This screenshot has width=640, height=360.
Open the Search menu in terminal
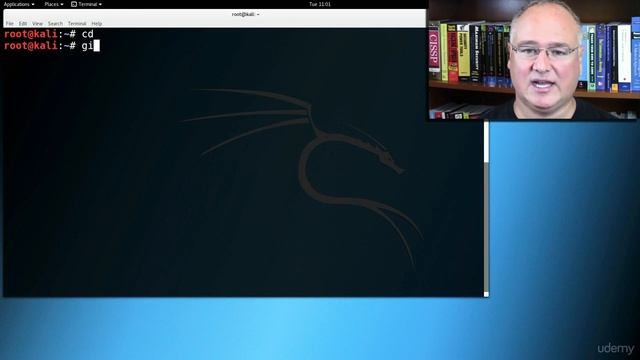pos(55,24)
